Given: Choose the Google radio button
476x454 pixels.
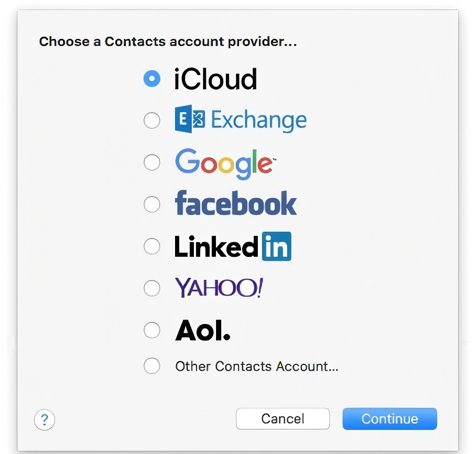Looking at the screenshot, I should coord(152,163).
